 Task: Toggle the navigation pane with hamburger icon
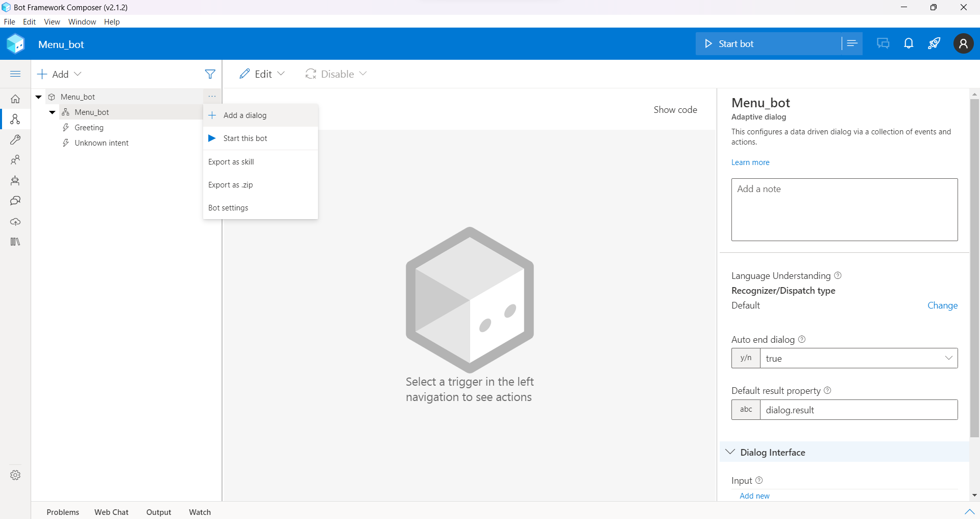click(16, 74)
